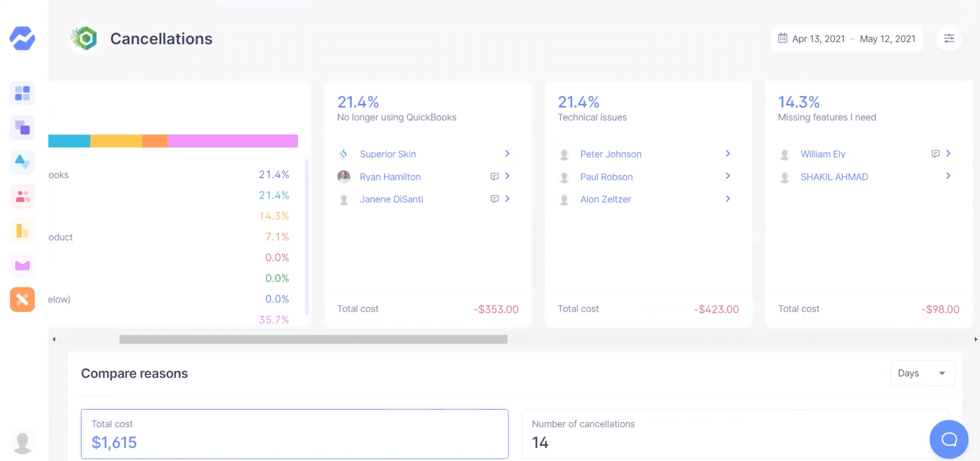Click the comment icon beside William Ely
The width and height of the screenshot is (980, 461).
[x=935, y=153]
